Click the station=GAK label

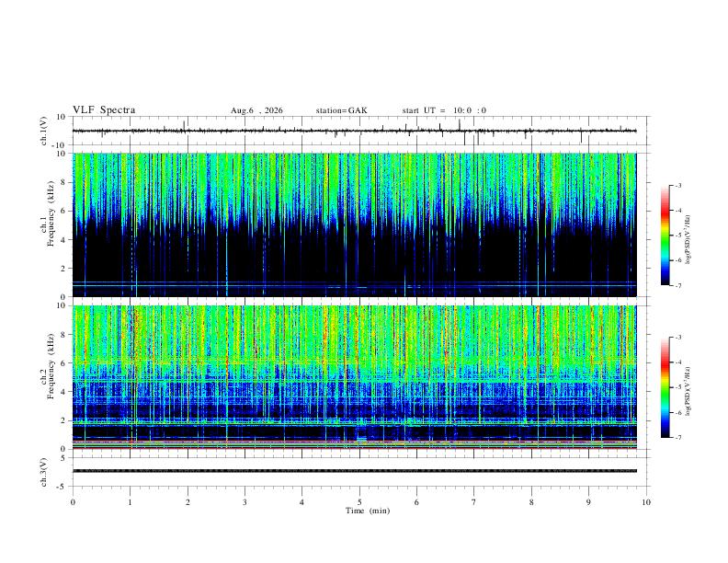(341, 110)
